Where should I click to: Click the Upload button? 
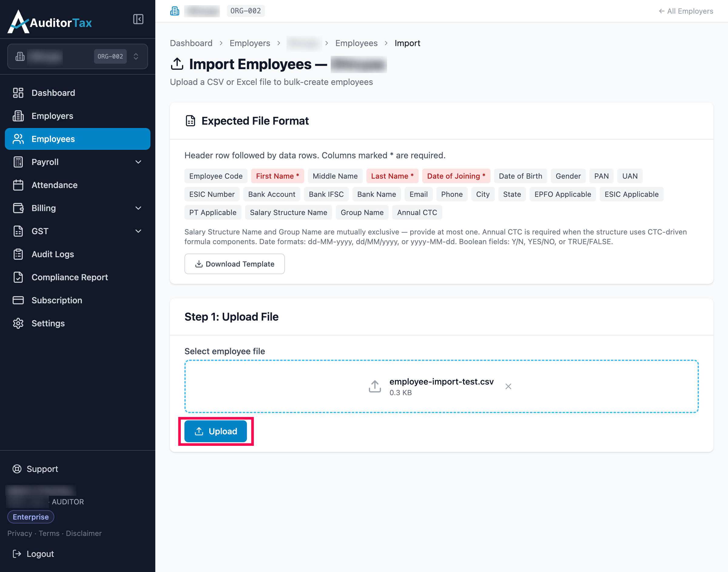pyautogui.click(x=216, y=431)
